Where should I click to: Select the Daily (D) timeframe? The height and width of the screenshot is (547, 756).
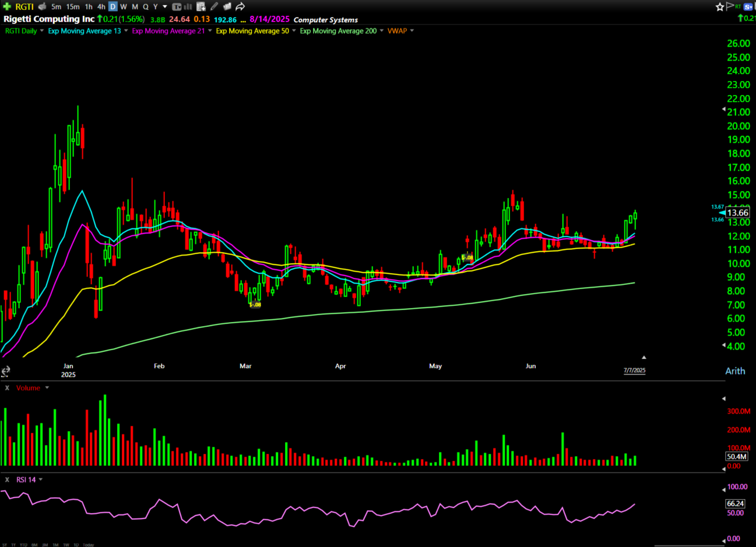[x=112, y=6]
